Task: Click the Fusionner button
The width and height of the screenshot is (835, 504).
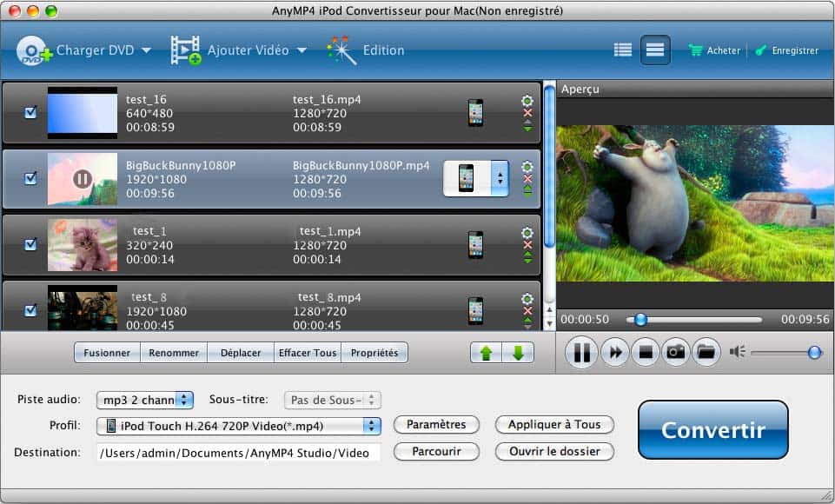Action: 107,353
